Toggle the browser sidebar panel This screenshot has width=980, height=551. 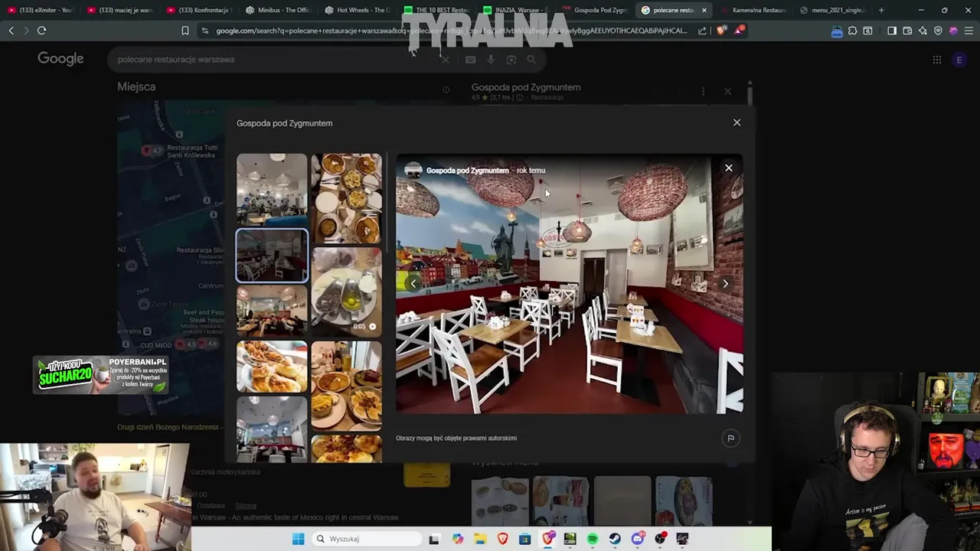pyautogui.click(x=892, y=31)
